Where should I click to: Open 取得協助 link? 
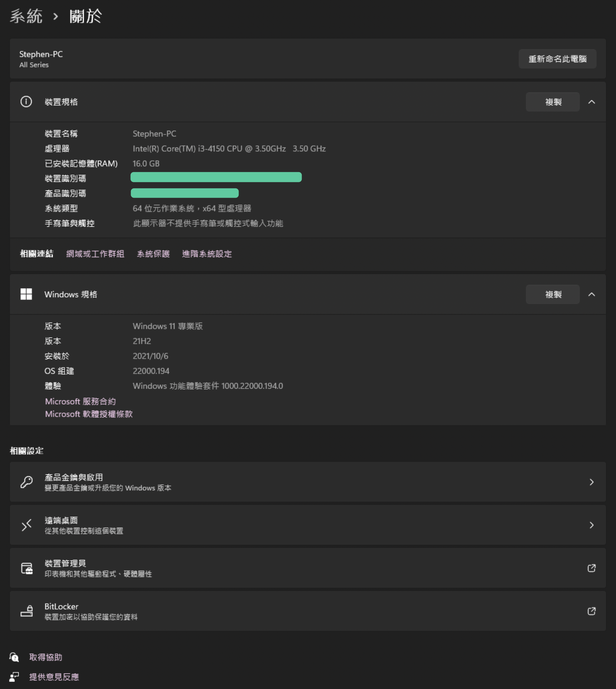click(46, 657)
